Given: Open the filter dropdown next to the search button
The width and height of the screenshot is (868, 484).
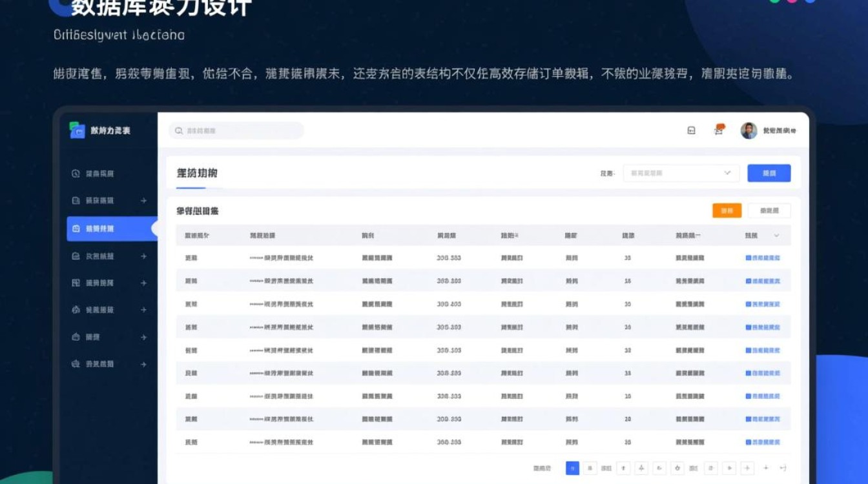Looking at the screenshot, I should (x=680, y=173).
